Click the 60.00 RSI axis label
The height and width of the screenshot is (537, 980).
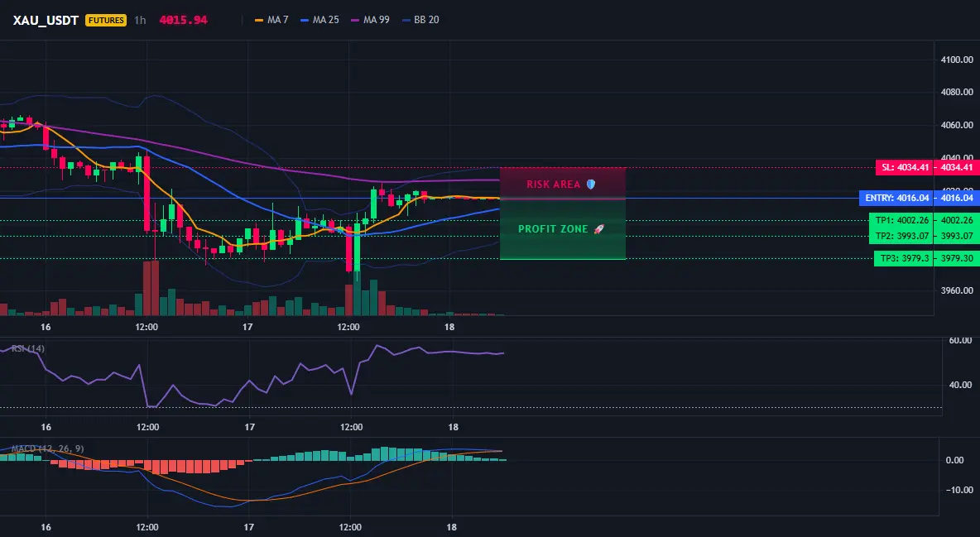[x=961, y=340]
